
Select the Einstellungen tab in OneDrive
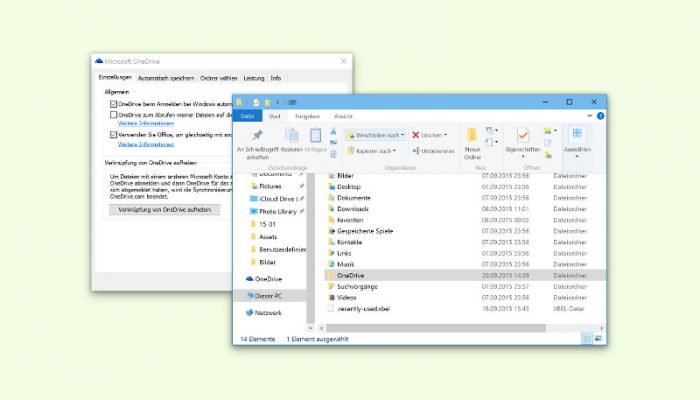tap(115, 77)
